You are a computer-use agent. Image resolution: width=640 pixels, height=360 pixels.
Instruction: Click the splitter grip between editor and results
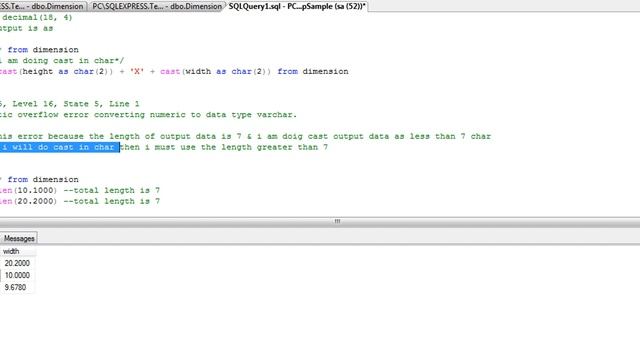(x=337, y=221)
